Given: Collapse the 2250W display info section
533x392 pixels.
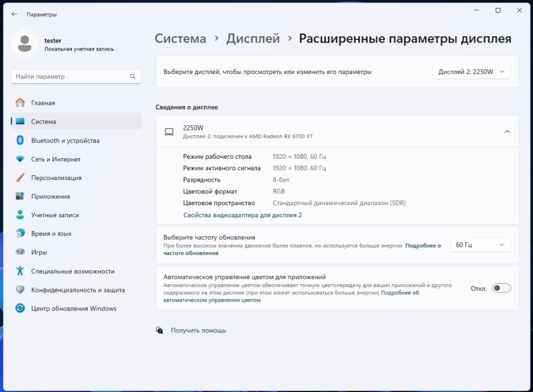Looking at the screenshot, I should tap(507, 132).
